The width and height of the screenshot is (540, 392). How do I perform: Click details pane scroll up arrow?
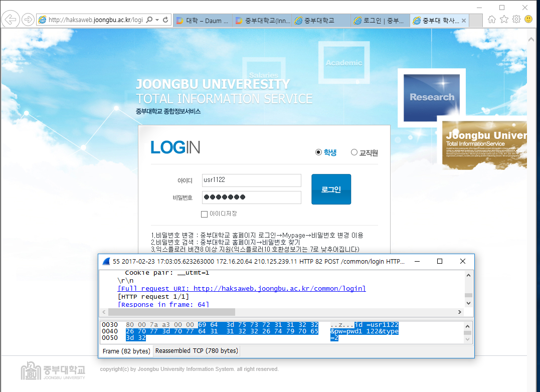(x=468, y=275)
